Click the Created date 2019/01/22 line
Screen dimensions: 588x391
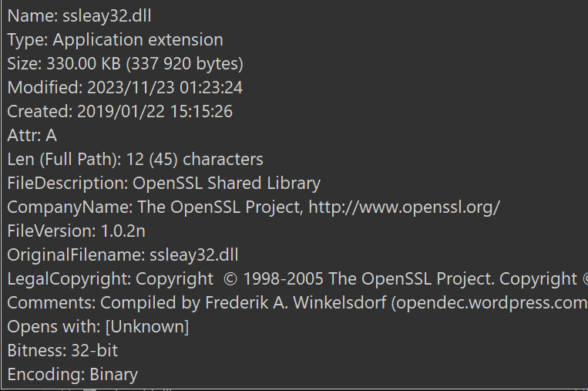pyautogui.click(x=119, y=111)
